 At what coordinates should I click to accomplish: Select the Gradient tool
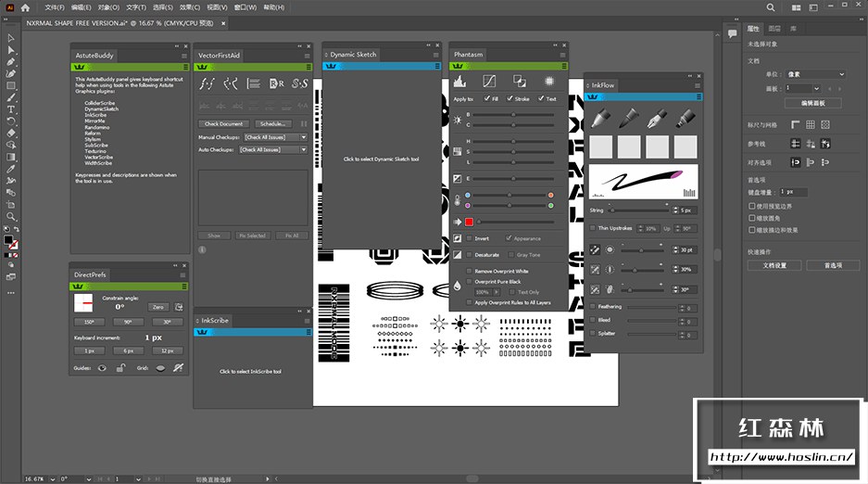[10, 158]
